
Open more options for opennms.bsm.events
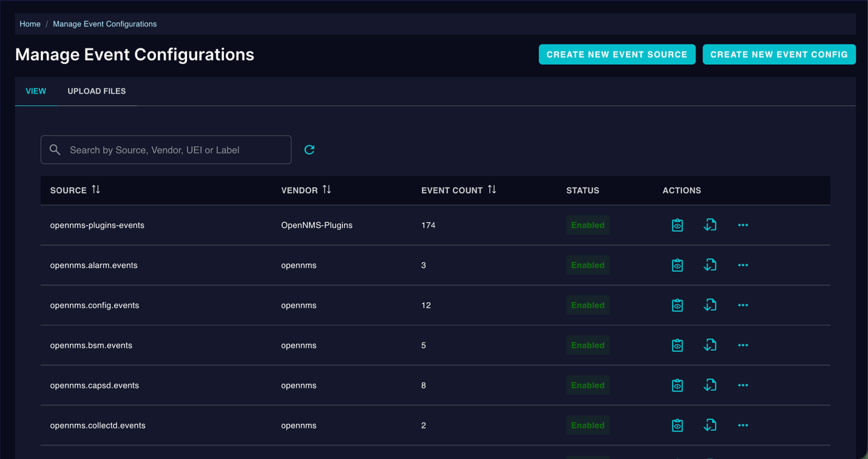pyautogui.click(x=743, y=345)
